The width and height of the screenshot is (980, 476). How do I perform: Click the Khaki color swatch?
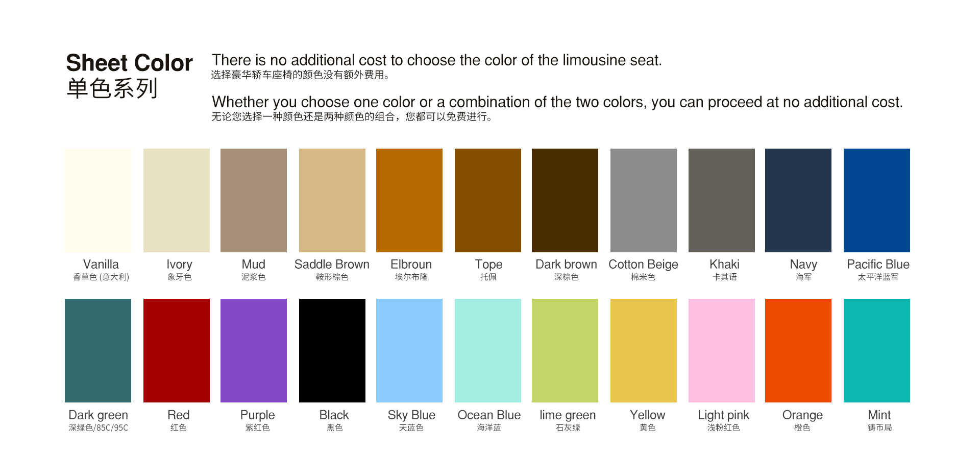click(722, 200)
